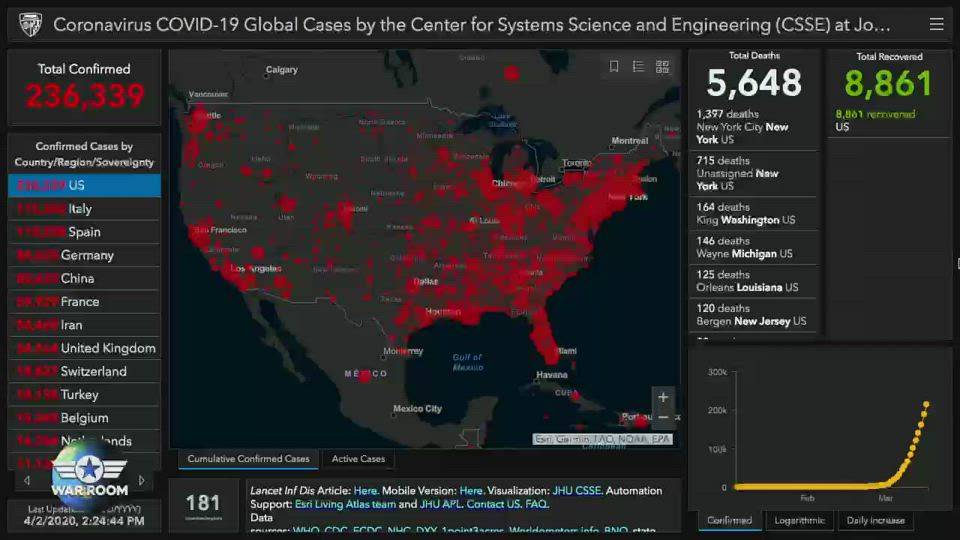Select the Confirmed chart tab
Viewport: 960px width, 540px height.
(729, 520)
